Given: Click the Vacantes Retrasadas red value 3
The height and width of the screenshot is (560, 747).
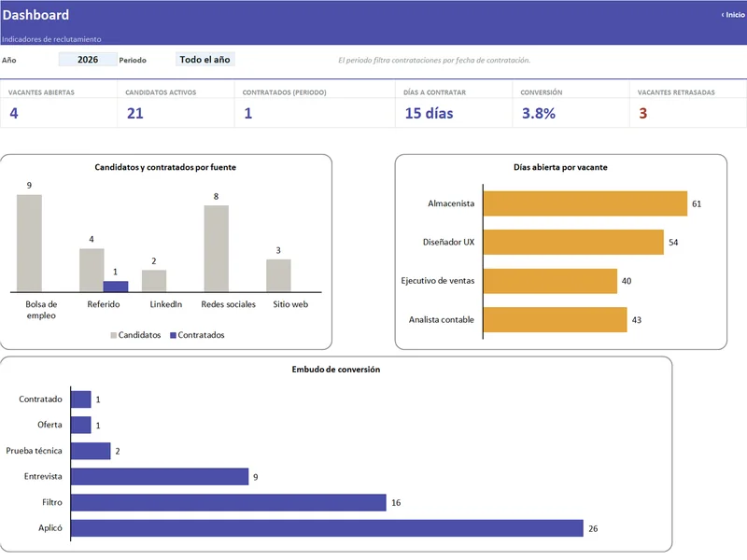Looking at the screenshot, I should point(642,113).
